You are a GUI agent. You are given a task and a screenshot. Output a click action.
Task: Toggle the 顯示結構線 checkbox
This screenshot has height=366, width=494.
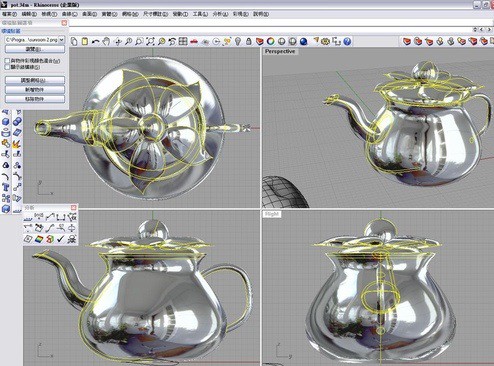[x=7, y=67]
